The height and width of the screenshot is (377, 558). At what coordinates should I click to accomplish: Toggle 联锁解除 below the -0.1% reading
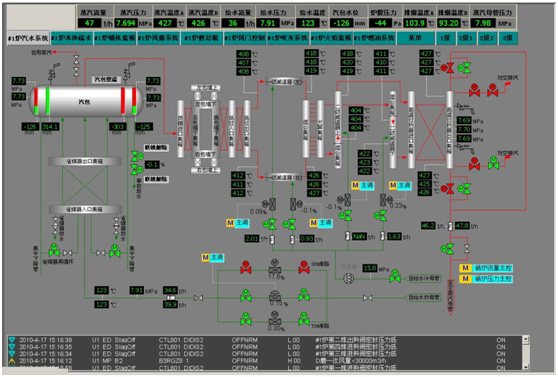pyautogui.click(x=156, y=179)
